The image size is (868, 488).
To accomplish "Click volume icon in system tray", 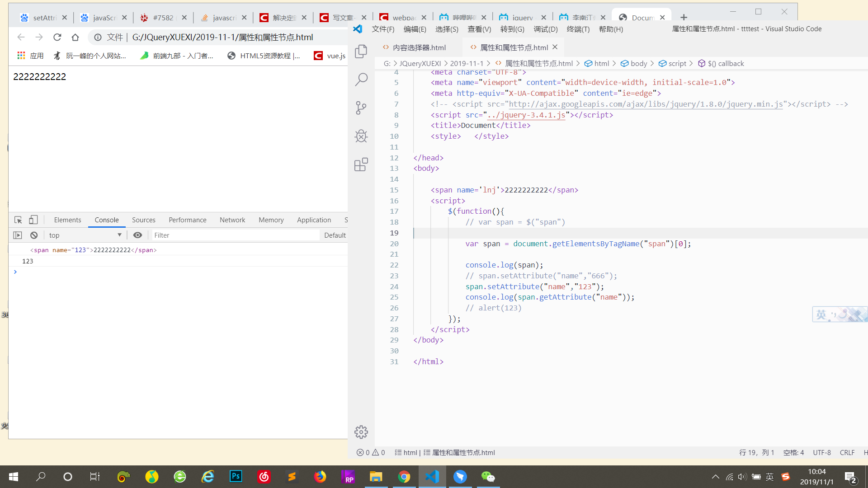I will coord(742,477).
